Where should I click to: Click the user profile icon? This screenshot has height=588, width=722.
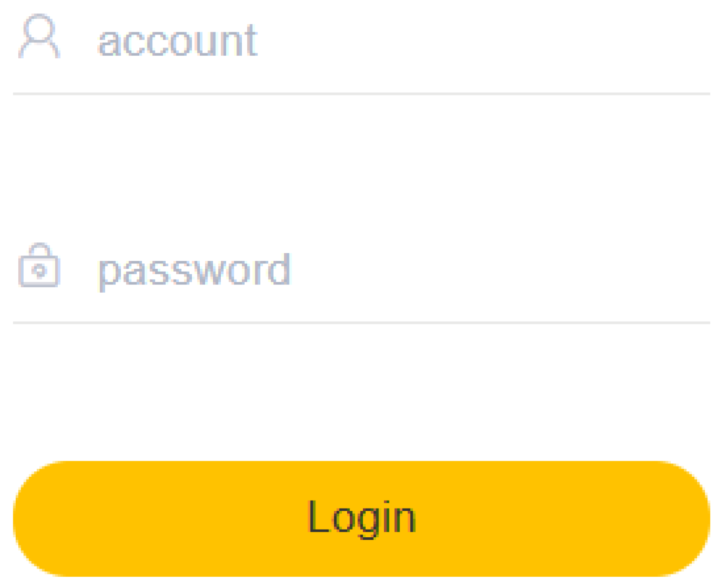point(39,37)
